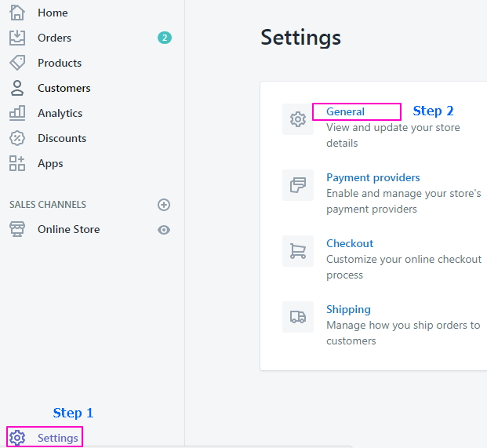The height and width of the screenshot is (448, 487).
Task: Open the Checkout settings link
Action: pos(350,243)
